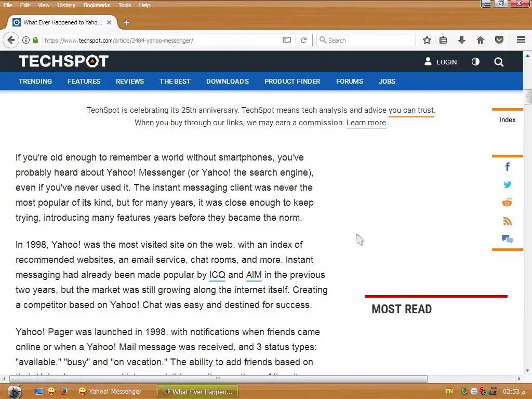Screen dimensions: 532x399
Task: Follow the 'Learn more' link
Action: (366, 123)
